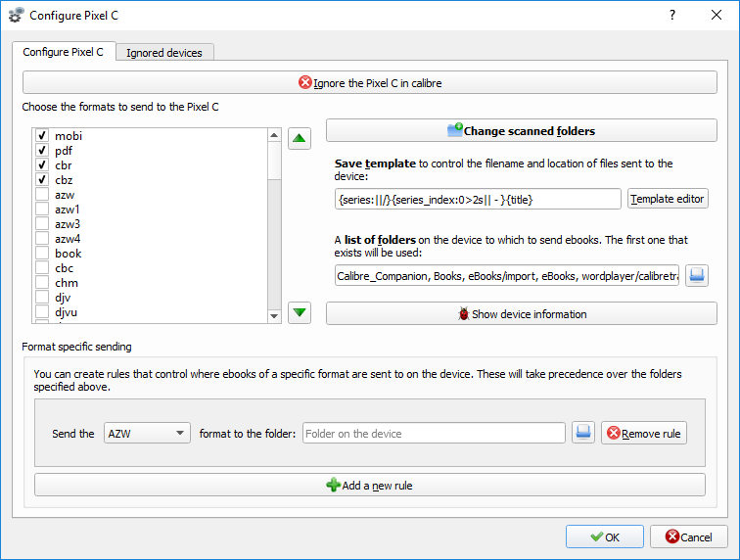740x560 pixels.
Task: Click the save template text field
Action: click(478, 199)
